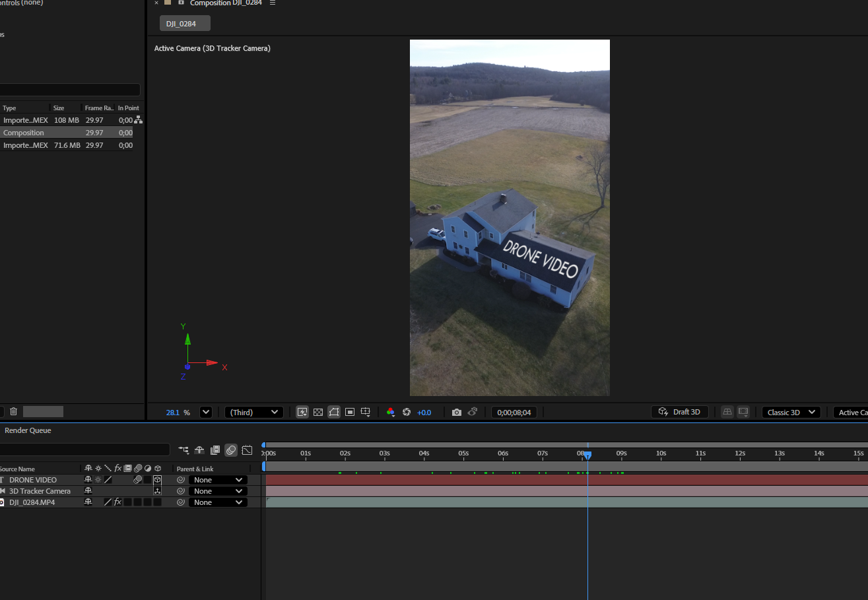Click the Draft 3D button
The width and height of the screenshot is (868, 600).
[x=680, y=413]
